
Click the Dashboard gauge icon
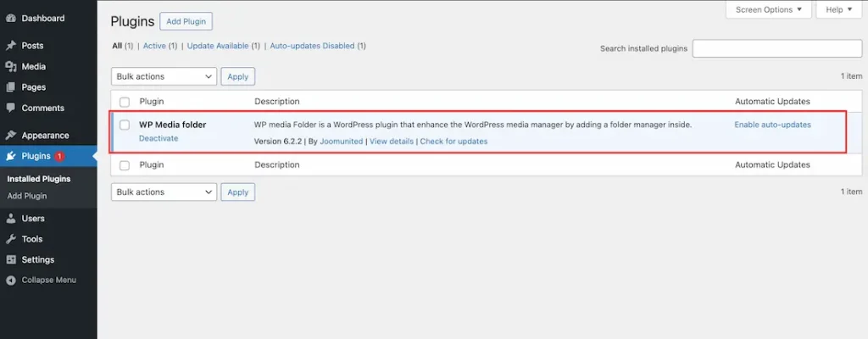[x=10, y=19]
